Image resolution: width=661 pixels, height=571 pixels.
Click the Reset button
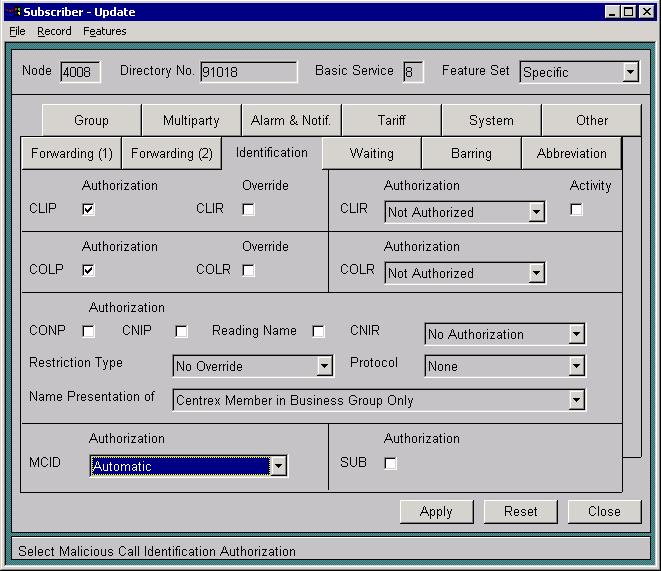click(520, 511)
